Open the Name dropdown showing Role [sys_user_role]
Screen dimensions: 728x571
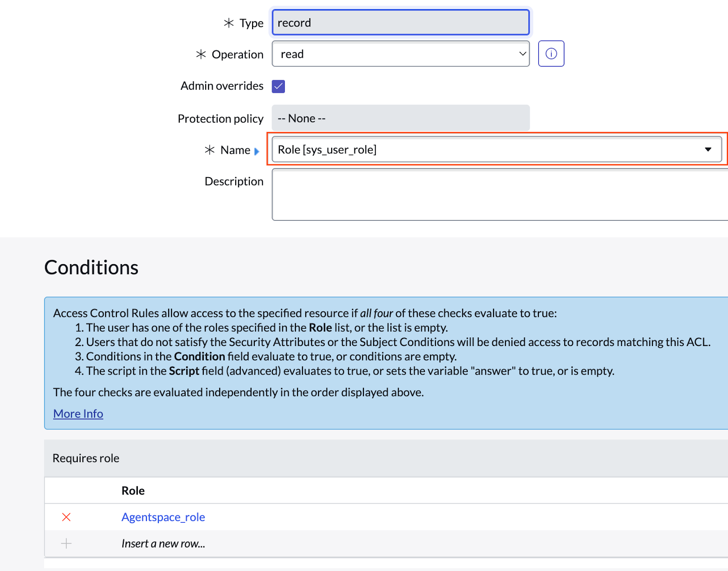(x=496, y=149)
